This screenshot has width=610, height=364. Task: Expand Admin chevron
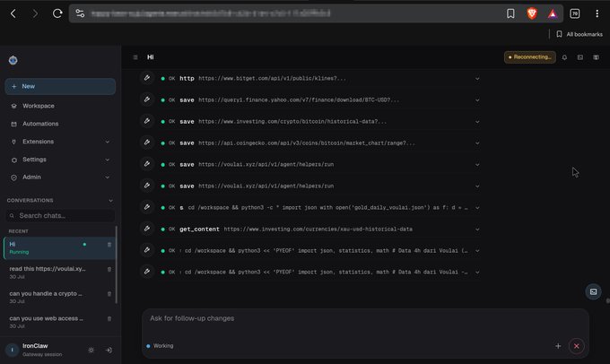pyautogui.click(x=108, y=178)
